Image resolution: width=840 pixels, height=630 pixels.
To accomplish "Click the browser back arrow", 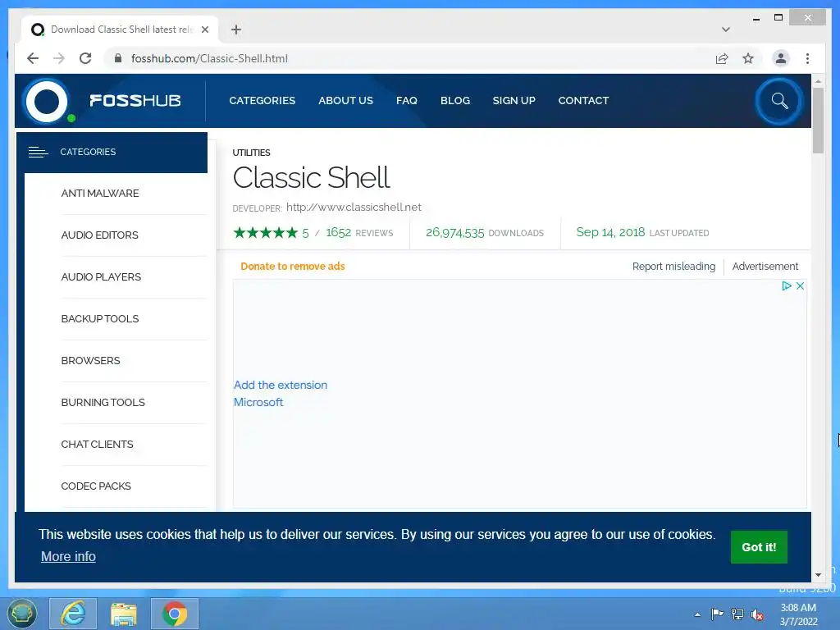I will coord(33,58).
